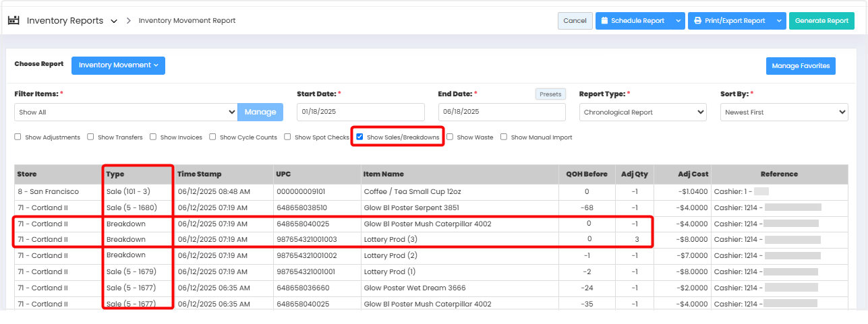Enable the Show Transfers checkbox
Viewport: 868px width, 324px height.
tap(90, 137)
